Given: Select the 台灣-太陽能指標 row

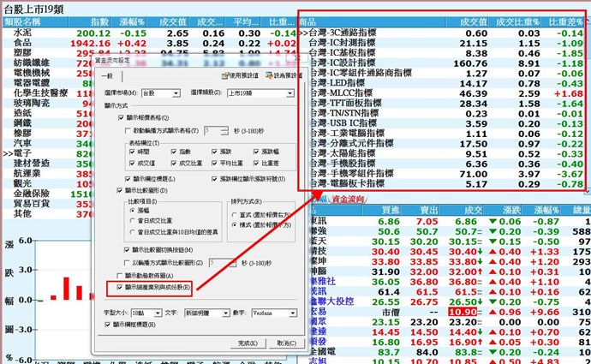Looking at the screenshot, I should click(x=442, y=153).
